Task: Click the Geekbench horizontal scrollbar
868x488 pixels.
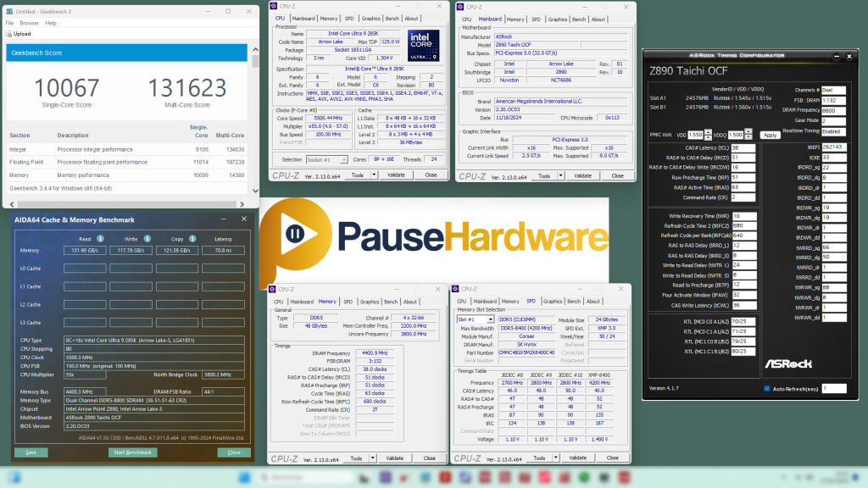Action: 127,204
